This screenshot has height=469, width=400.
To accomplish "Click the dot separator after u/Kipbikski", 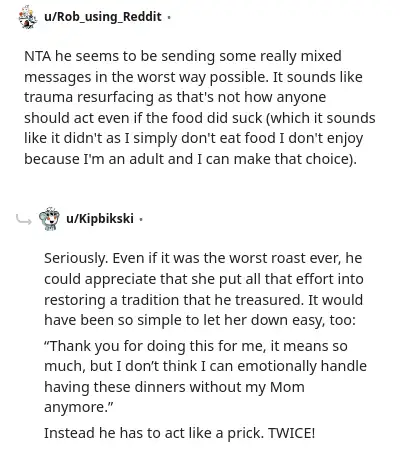I will pos(141,219).
